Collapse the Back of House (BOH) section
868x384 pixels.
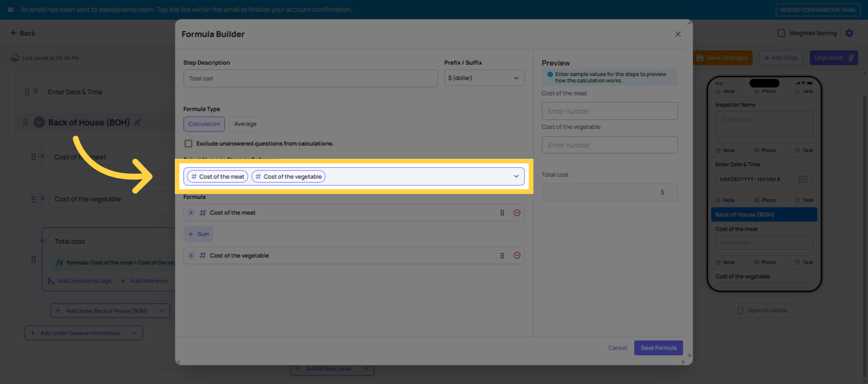coord(39,122)
